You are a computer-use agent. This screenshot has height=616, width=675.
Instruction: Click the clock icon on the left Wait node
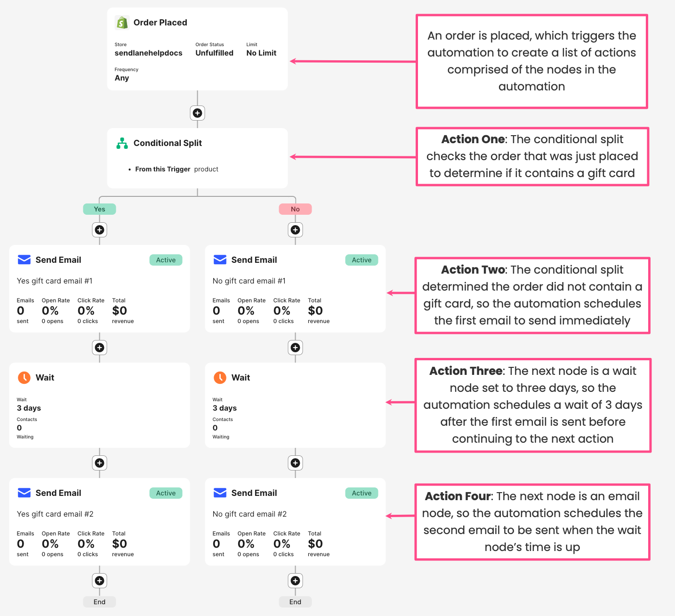click(24, 378)
